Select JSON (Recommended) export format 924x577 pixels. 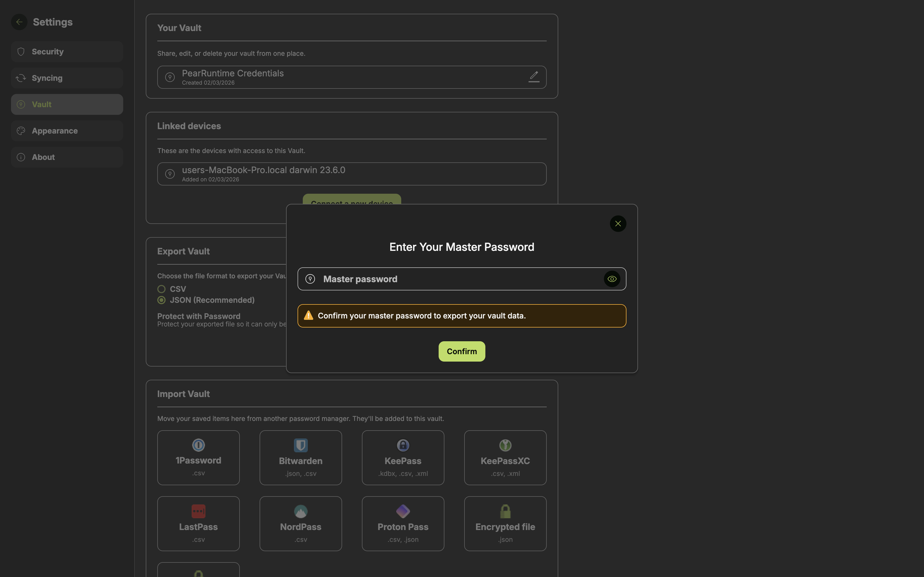[x=161, y=300]
